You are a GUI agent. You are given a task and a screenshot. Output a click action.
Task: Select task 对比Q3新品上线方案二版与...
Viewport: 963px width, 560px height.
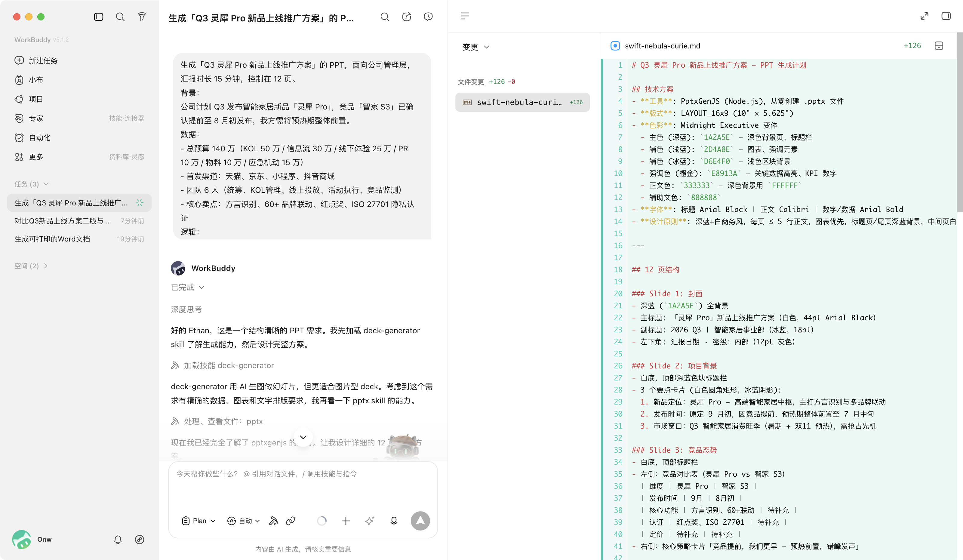pos(79,220)
